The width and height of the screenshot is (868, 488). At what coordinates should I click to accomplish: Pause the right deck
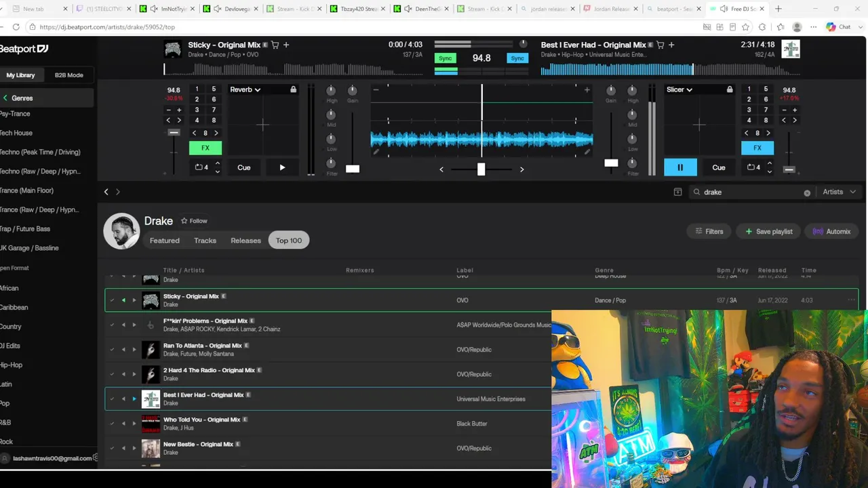pos(680,167)
